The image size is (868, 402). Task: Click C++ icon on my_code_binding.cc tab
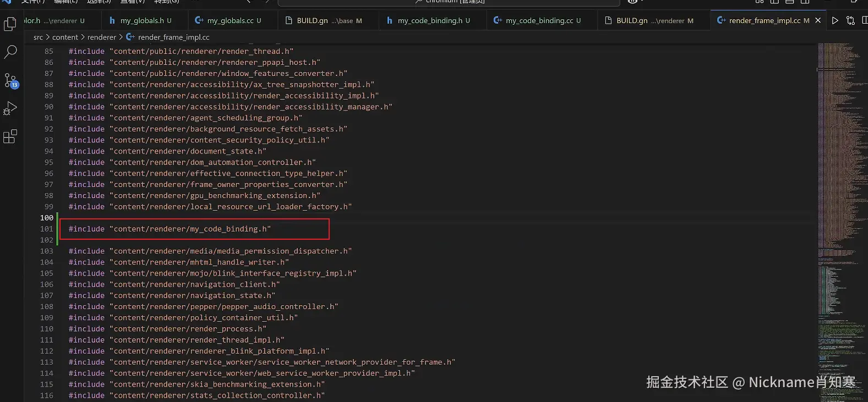[498, 20]
